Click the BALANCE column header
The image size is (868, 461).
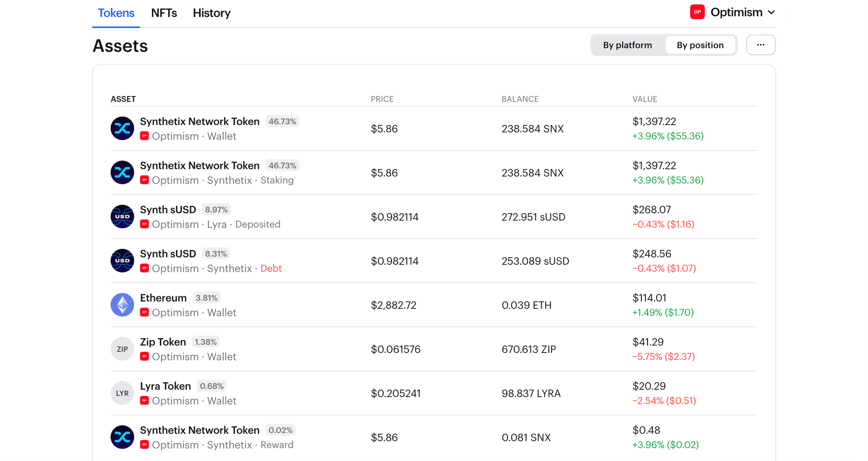click(520, 99)
